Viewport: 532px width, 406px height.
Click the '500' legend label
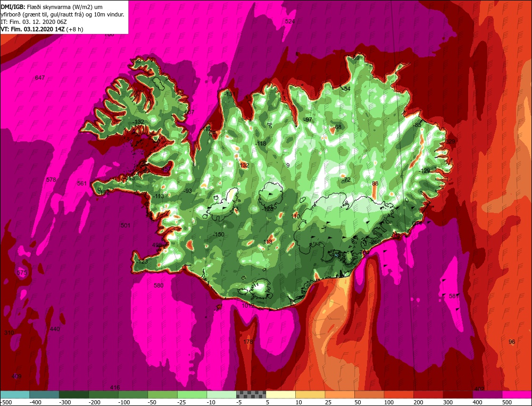tap(507, 402)
